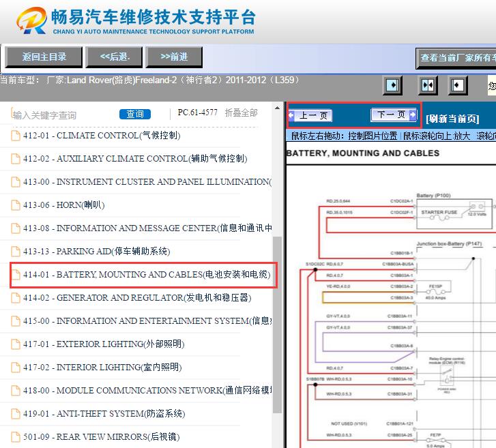Go to previous page with 上一页
Viewport: 496px width, 448px height.
click(x=310, y=115)
